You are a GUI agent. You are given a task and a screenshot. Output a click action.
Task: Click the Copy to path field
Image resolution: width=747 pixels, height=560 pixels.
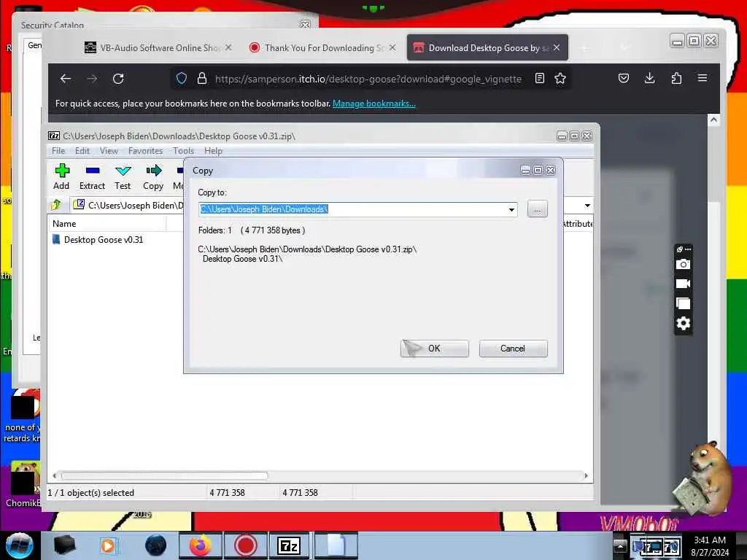(357, 209)
